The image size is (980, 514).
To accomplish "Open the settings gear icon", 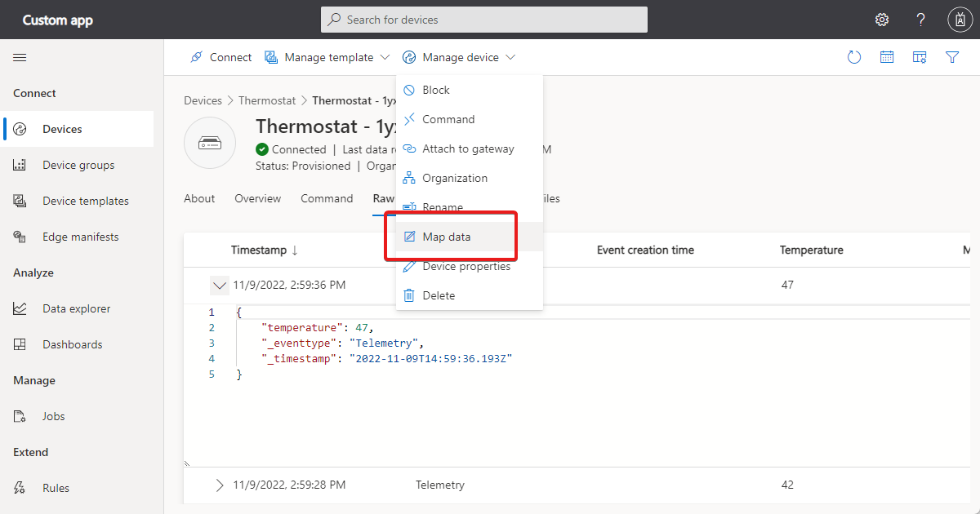I will (882, 20).
